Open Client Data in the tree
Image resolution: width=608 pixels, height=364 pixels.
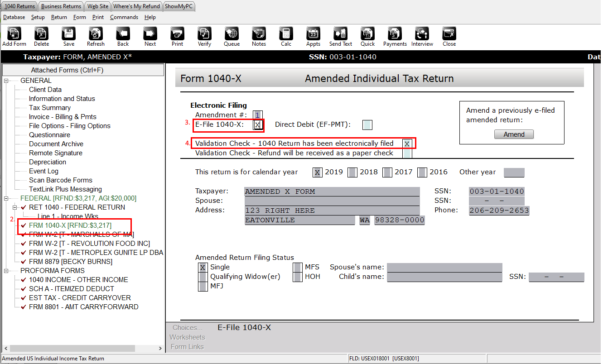click(x=45, y=90)
